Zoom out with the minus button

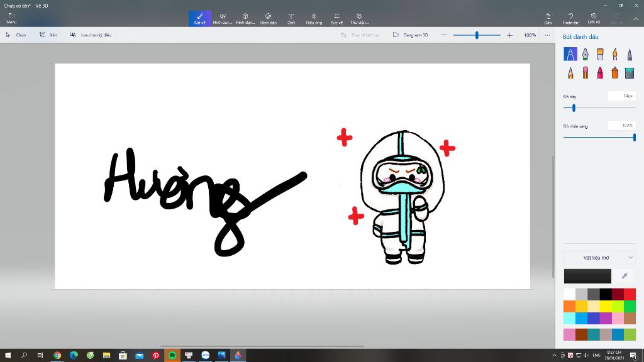[443, 35]
